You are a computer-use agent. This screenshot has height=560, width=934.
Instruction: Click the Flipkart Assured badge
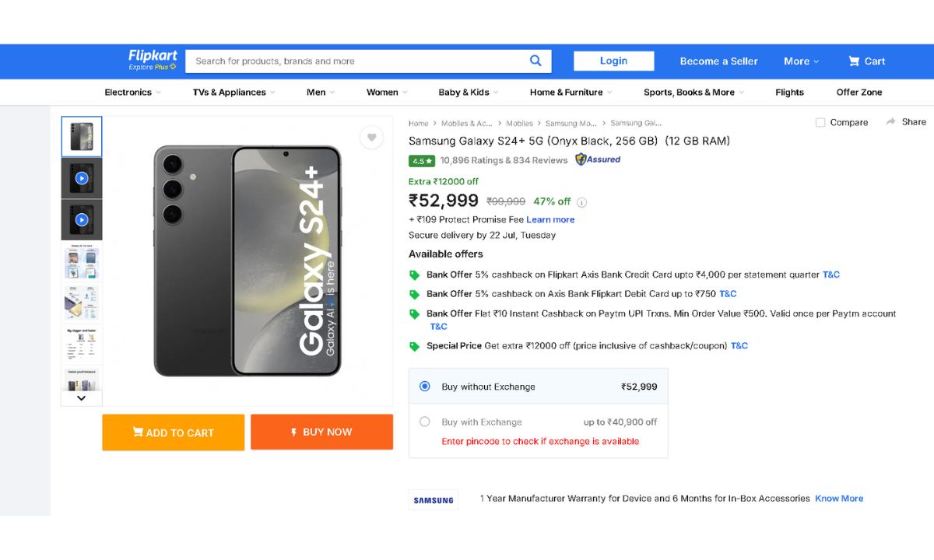coord(598,159)
